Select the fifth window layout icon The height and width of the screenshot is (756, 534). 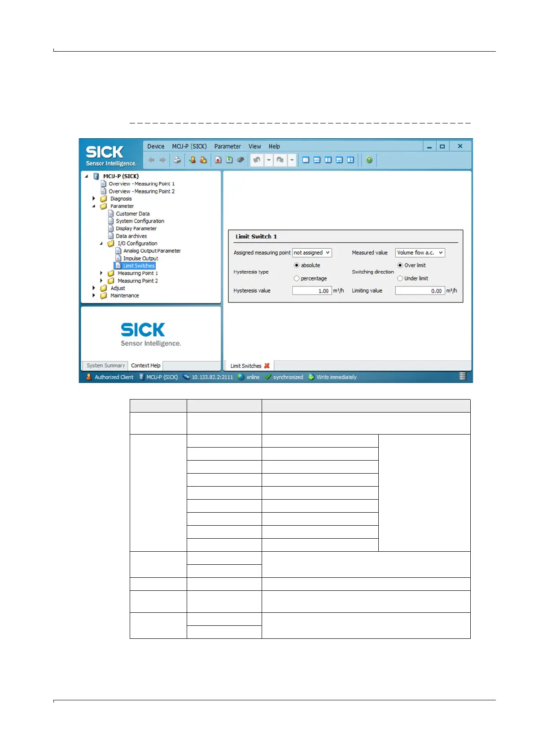pos(350,160)
